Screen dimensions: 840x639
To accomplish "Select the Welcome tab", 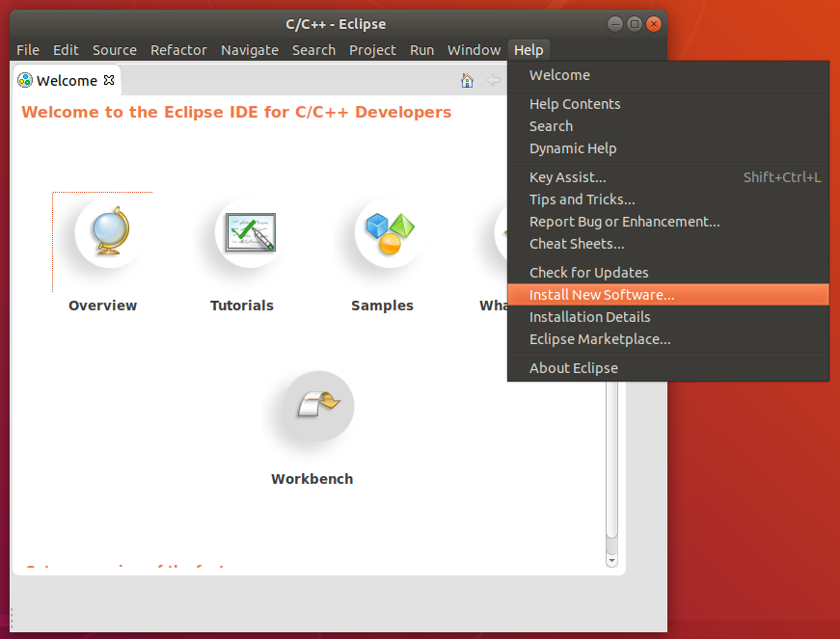I will click(x=67, y=80).
